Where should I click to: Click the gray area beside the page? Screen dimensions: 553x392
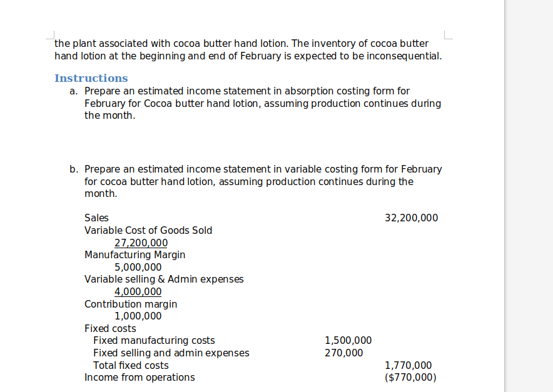tap(529, 196)
